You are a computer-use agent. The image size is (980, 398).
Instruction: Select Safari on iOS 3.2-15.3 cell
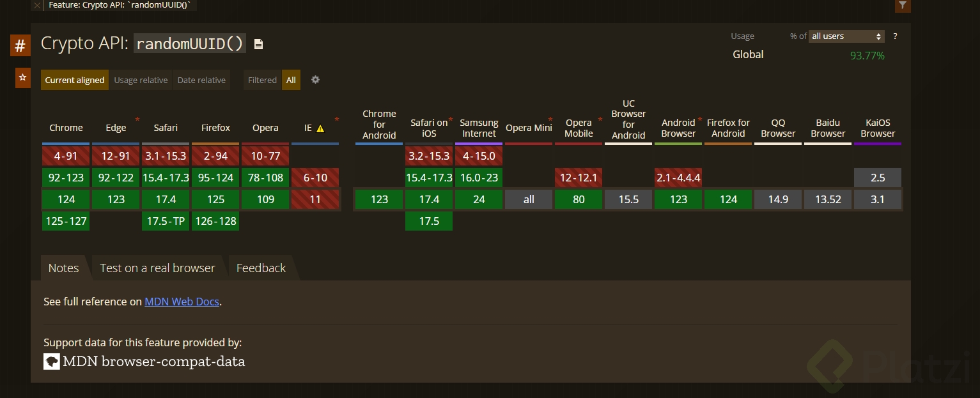point(429,156)
